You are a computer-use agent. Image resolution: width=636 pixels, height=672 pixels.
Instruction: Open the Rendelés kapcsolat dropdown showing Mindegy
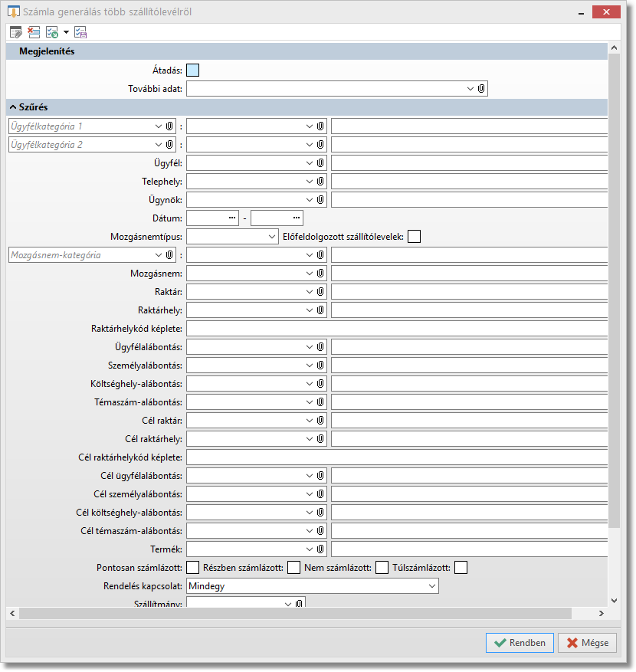click(x=431, y=586)
